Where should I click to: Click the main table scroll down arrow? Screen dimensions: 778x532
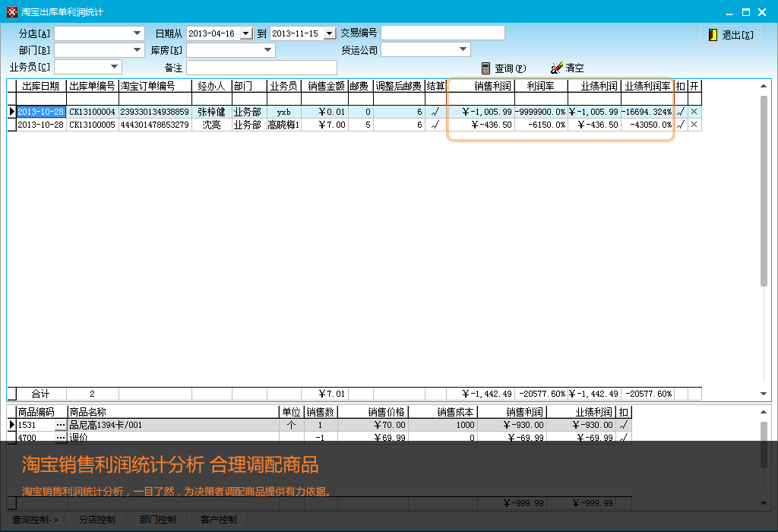(764, 394)
